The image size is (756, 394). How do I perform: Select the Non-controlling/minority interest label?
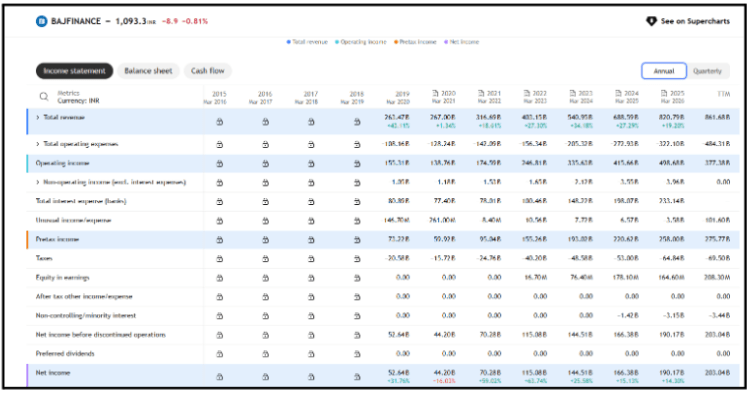tap(86, 315)
